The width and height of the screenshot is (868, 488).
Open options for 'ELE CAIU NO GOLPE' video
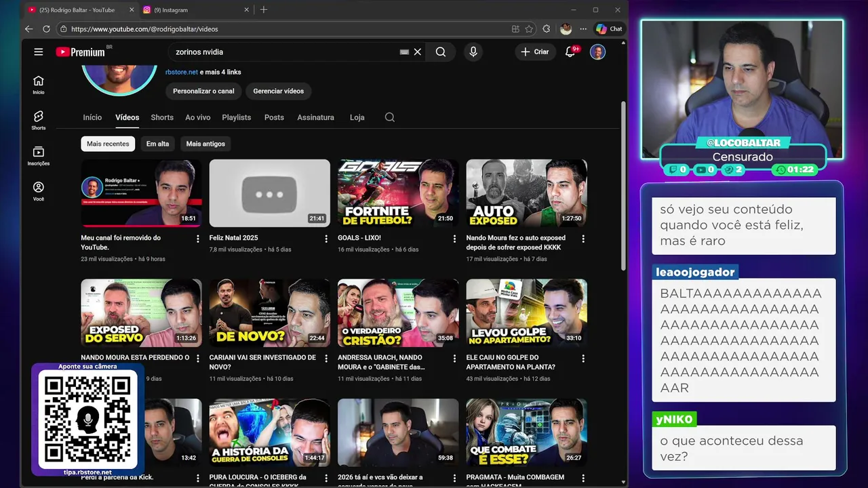point(583,358)
